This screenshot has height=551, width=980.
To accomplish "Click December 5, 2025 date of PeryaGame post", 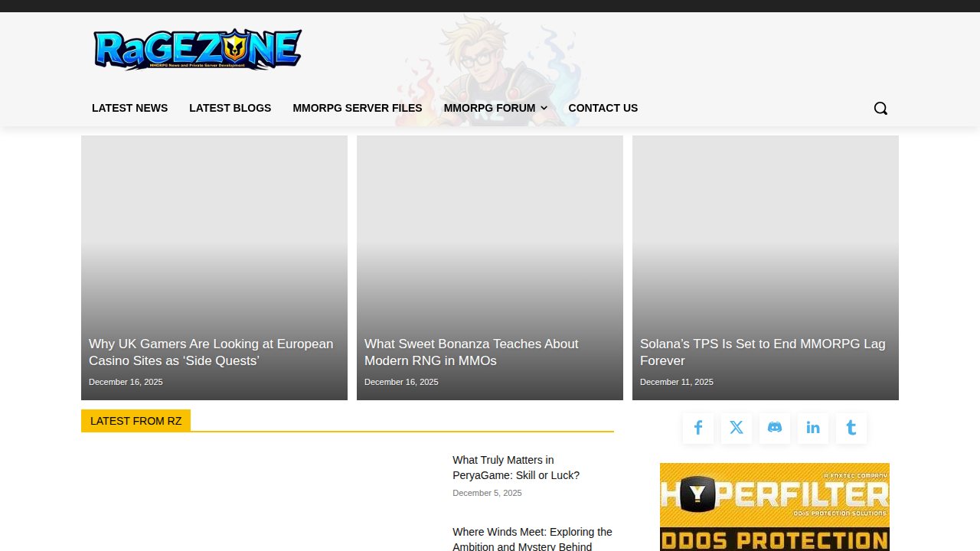I will (487, 493).
